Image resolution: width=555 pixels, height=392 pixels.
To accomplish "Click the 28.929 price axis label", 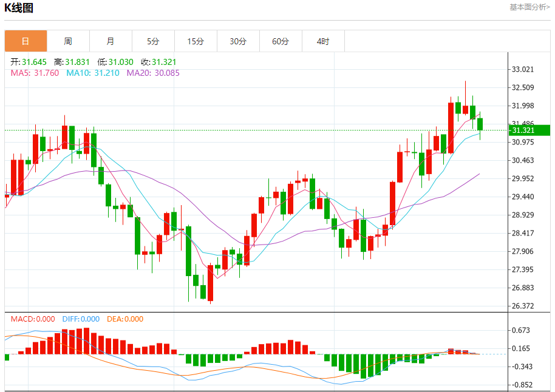I will pos(523,215).
